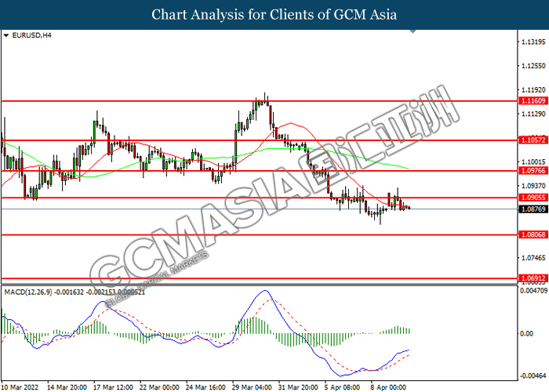The height and width of the screenshot is (392, 549).
Task: Click the 14 Mar 20:00 time label
Action: (x=67, y=387)
